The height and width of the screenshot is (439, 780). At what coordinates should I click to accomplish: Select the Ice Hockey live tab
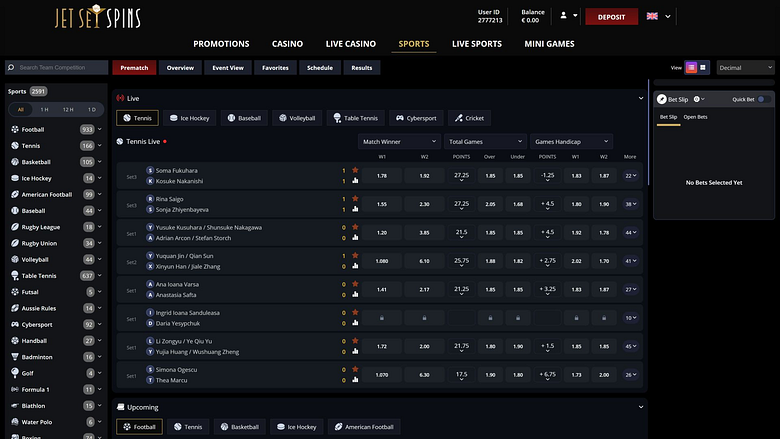point(190,118)
